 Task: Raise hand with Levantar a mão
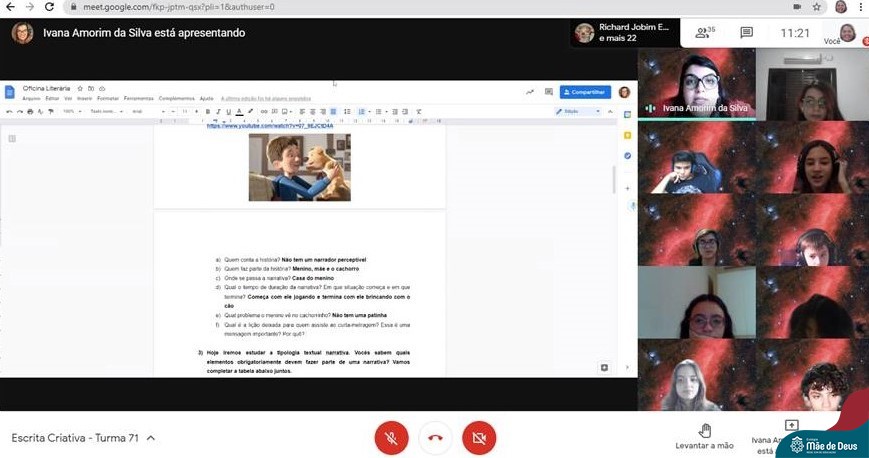pos(705,436)
